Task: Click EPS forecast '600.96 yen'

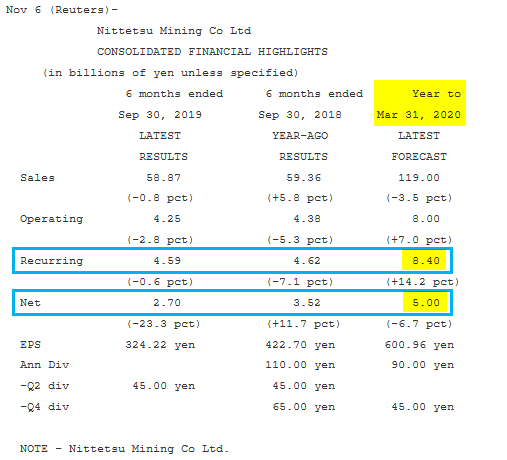Action: tap(419, 345)
